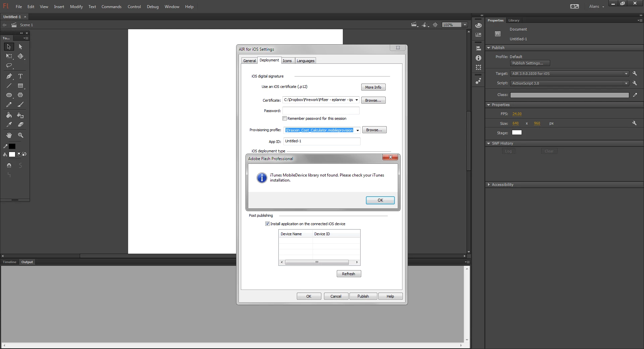Click the Publish Settings button
644x349 pixels.
pos(530,63)
